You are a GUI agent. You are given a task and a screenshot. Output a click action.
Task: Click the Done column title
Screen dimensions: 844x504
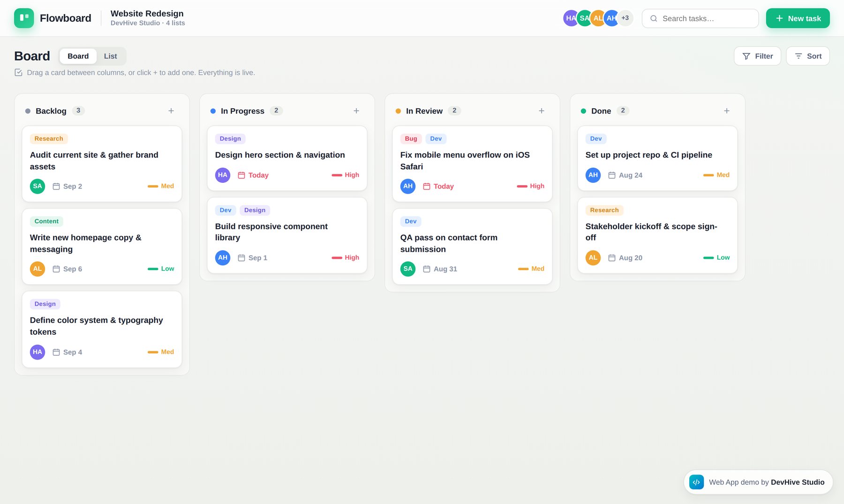601,111
